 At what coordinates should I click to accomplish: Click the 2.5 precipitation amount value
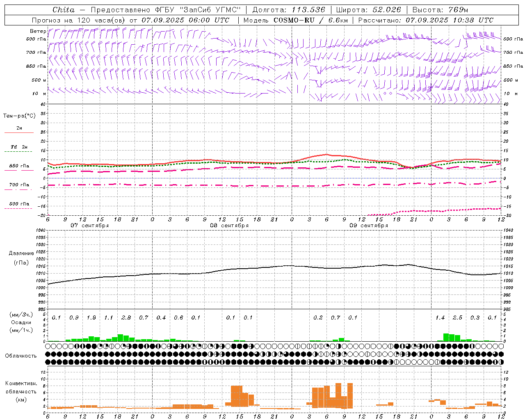tap(457, 317)
